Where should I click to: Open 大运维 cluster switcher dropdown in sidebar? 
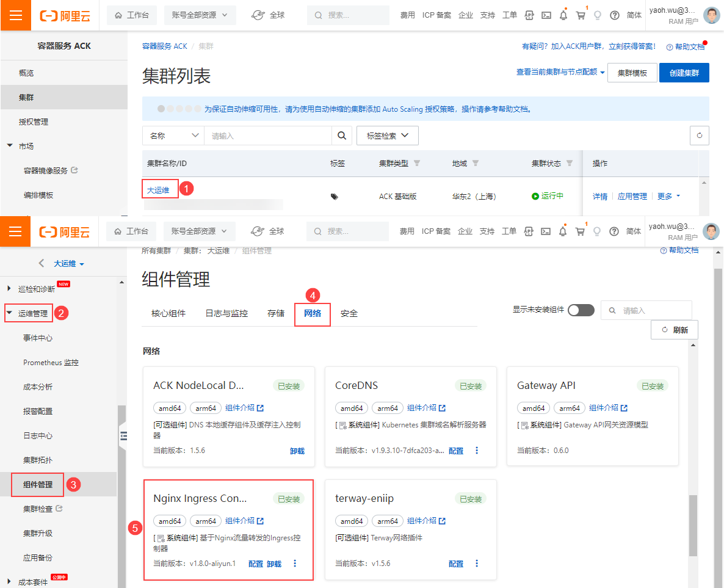[69, 263]
